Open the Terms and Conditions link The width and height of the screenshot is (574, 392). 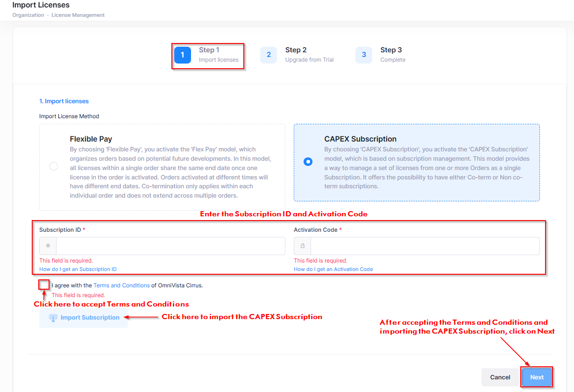(121, 285)
